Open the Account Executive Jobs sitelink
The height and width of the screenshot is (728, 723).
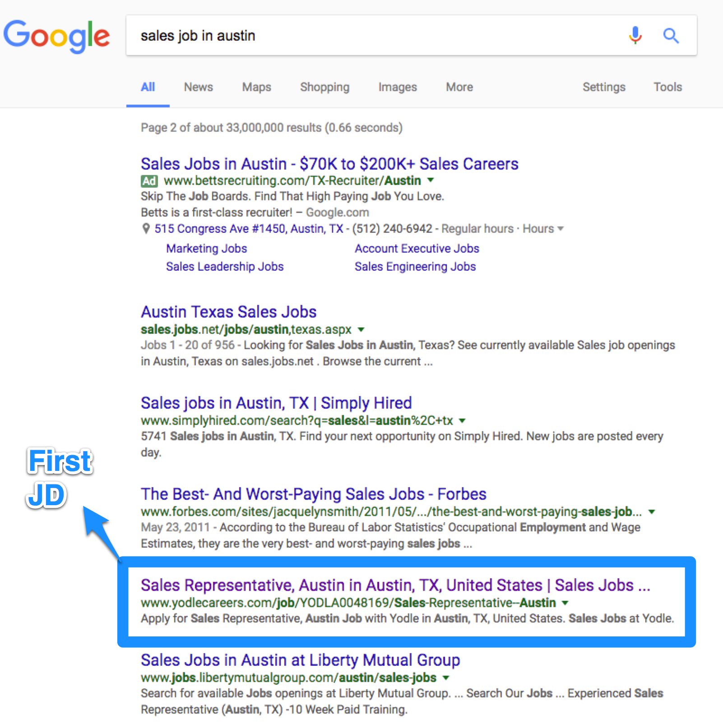coord(417,249)
